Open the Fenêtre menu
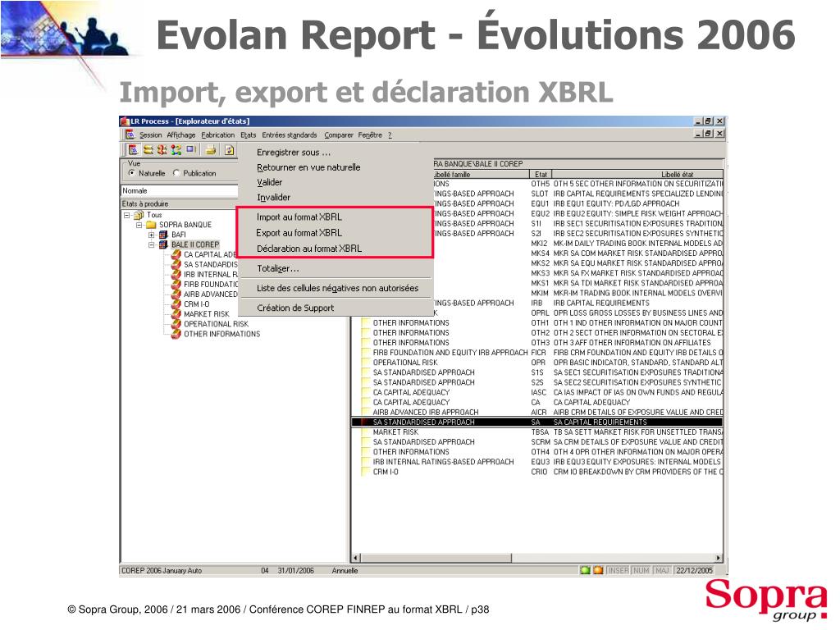 370,135
